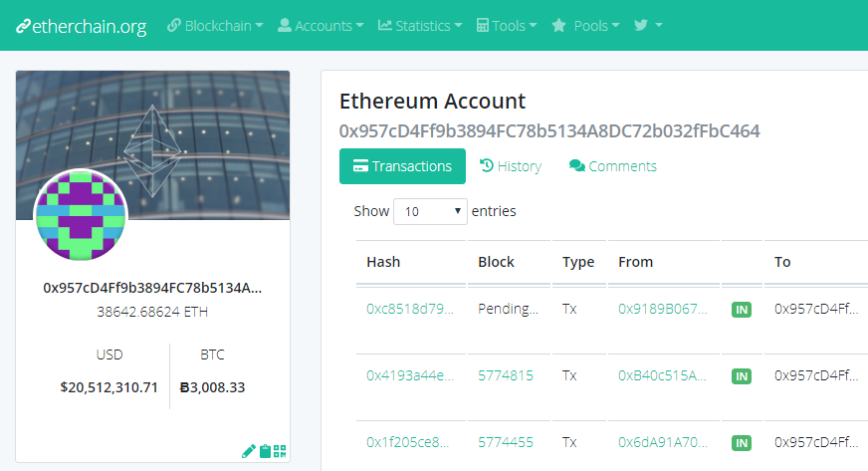
Task: Click the account identicon avatar
Action: pos(81,215)
